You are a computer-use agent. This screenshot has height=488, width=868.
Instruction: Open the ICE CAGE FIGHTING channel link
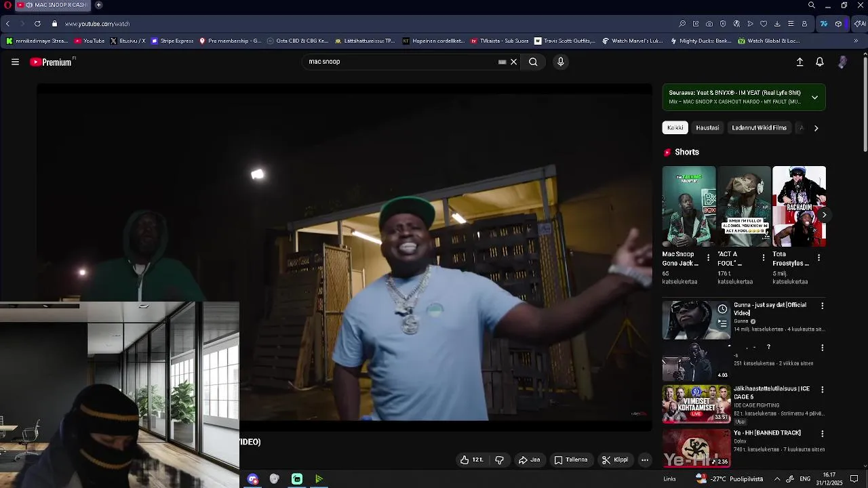(x=756, y=405)
